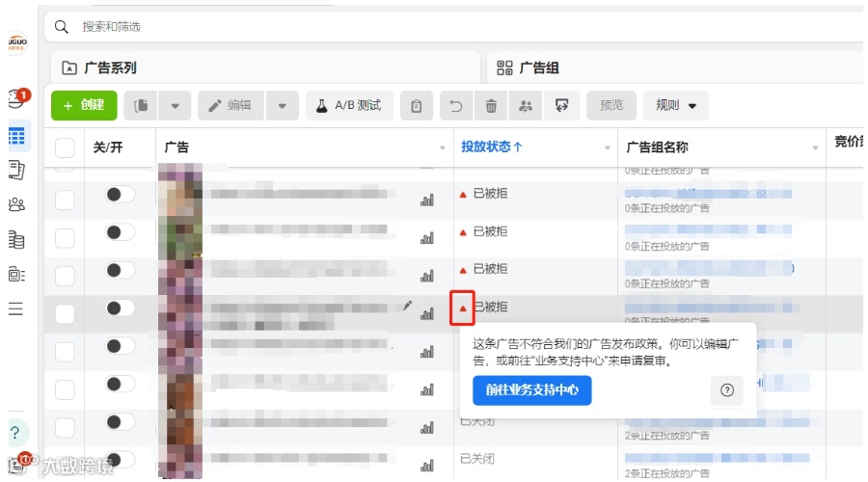Open all tools hamburger menu in sidebar
This screenshot has height=482, width=868.
point(16,308)
